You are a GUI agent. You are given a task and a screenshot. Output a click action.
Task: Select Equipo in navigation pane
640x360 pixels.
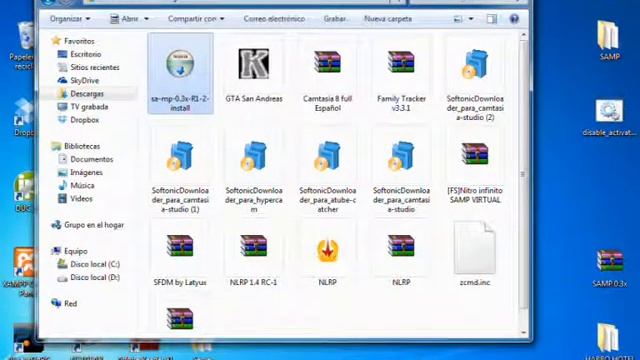point(69,251)
